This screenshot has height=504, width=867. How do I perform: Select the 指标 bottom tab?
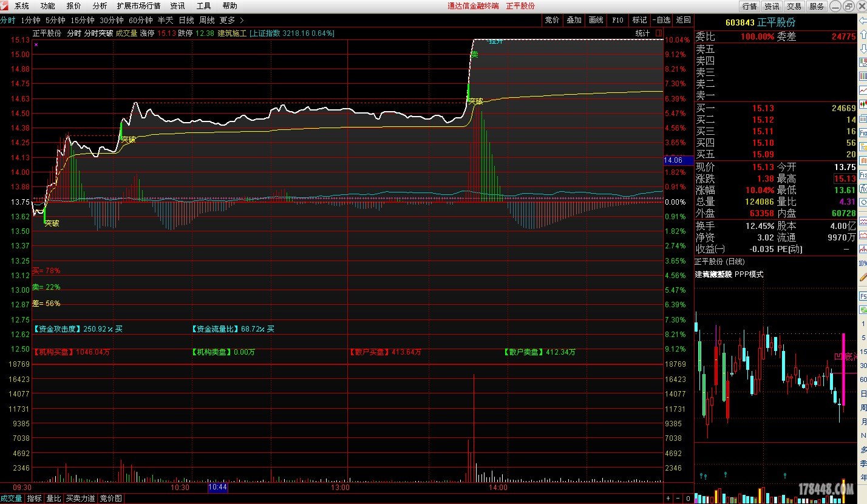pyautogui.click(x=34, y=499)
